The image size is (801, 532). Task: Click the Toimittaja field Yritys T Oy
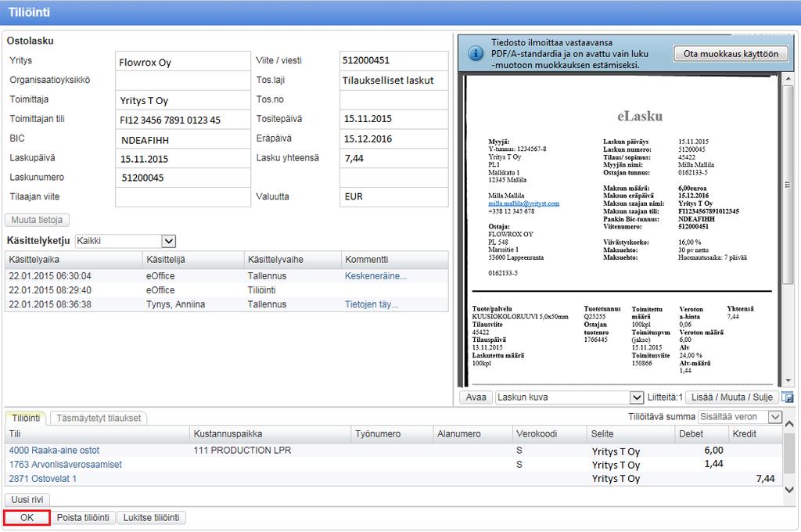[183, 99]
